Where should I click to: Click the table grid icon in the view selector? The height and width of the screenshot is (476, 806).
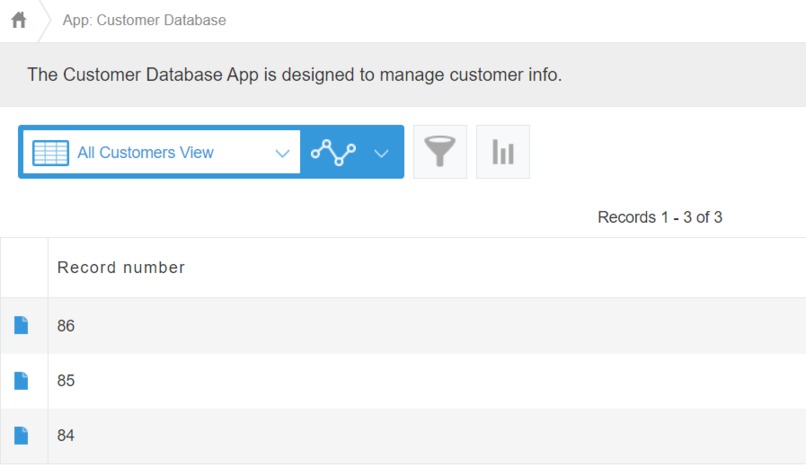(51, 153)
